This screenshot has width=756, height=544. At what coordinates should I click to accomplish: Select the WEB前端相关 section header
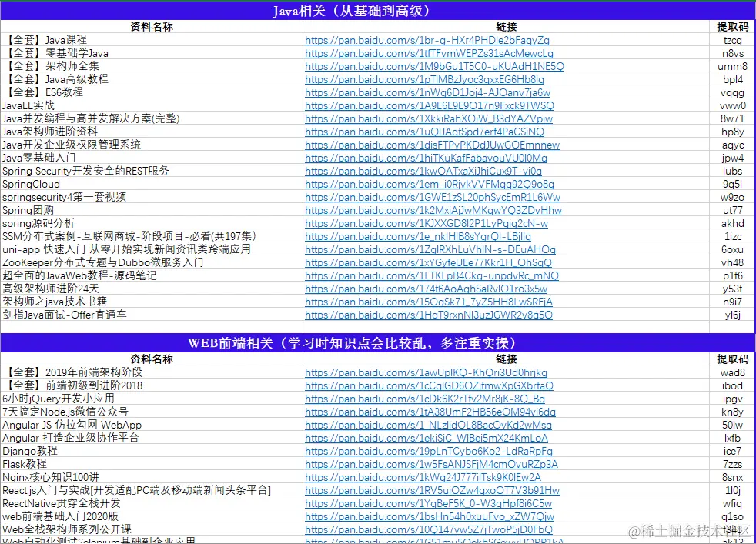[378, 343]
